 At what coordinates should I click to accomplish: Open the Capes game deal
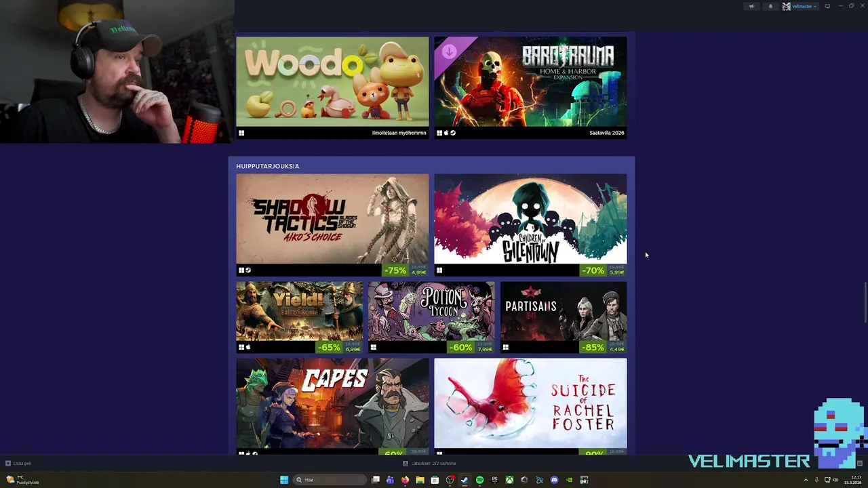332,403
